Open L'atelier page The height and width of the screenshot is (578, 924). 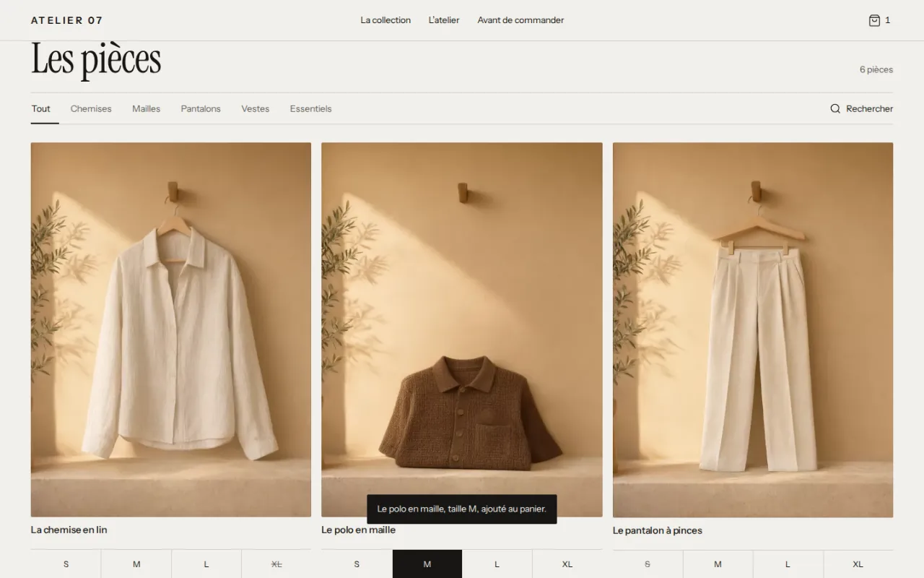tap(444, 20)
